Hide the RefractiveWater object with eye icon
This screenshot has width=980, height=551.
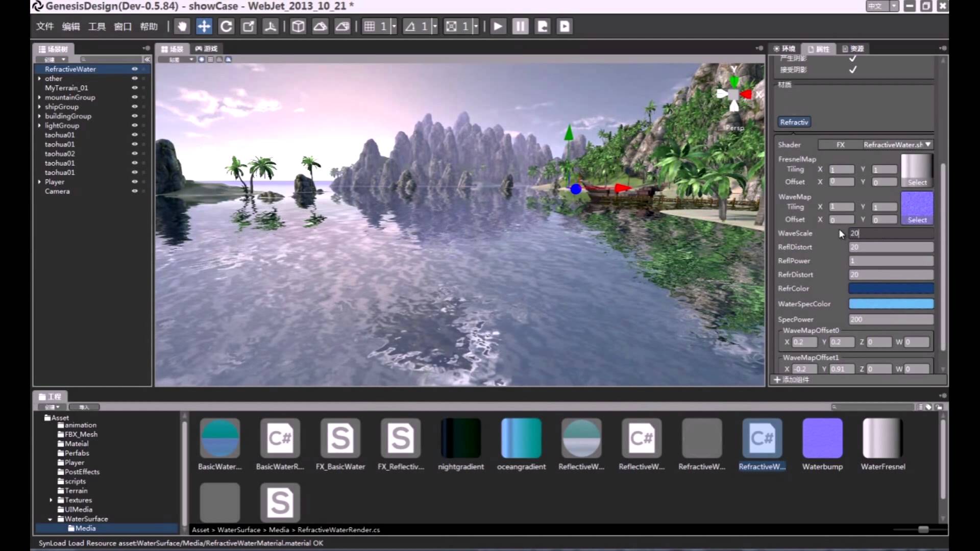point(135,69)
